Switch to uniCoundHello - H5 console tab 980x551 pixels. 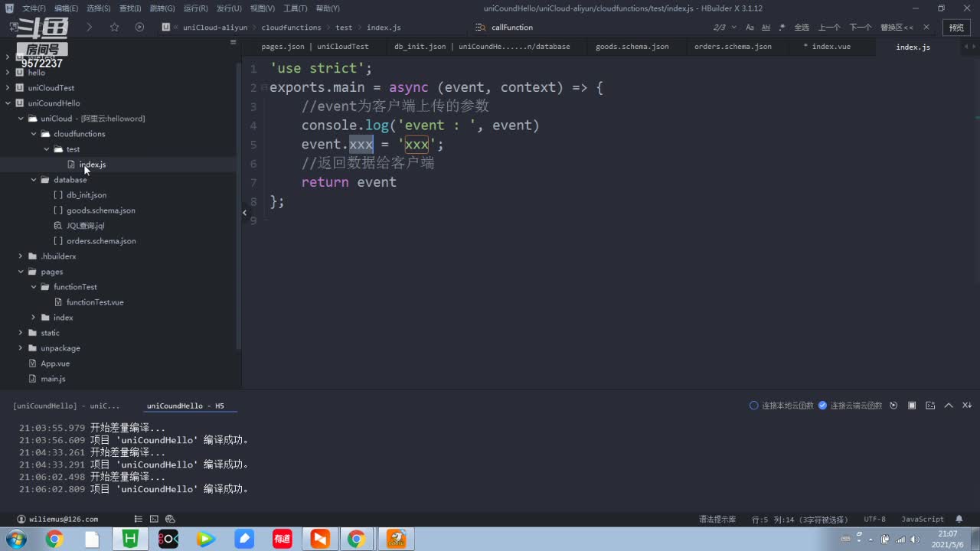click(x=186, y=406)
